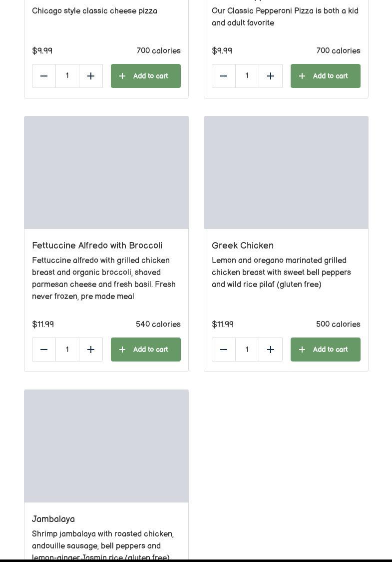Increase quantity for Classic Pepperoni Pizza
The height and width of the screenshot is (562, 392).
(x=271, y=76)
